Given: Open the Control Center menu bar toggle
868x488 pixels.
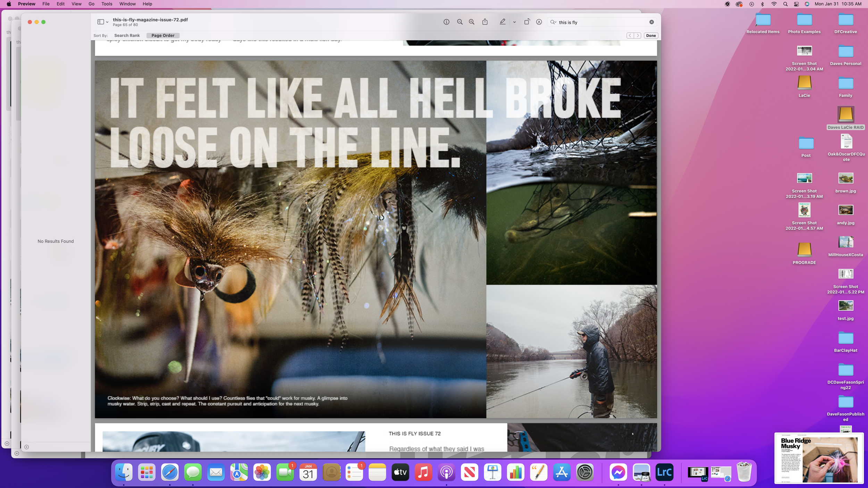Looking at the screenshot, I should tap(796, 4).
